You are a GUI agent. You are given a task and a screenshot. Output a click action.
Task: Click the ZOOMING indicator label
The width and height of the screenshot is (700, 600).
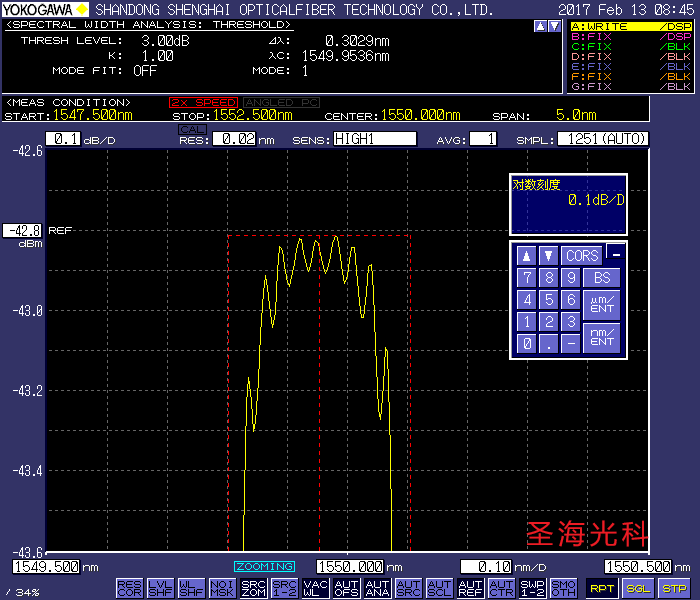coord(264,567)
